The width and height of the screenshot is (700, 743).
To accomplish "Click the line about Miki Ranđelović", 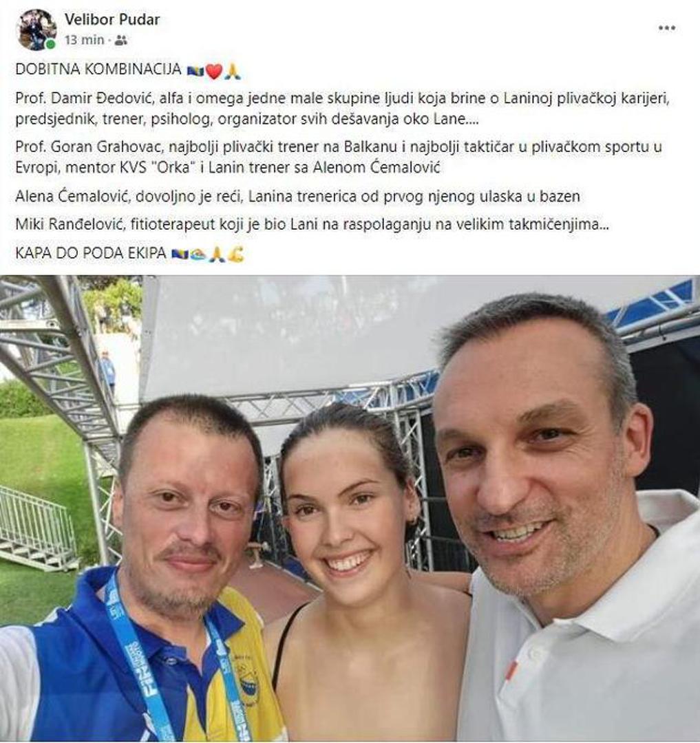I will coord(312,224).
